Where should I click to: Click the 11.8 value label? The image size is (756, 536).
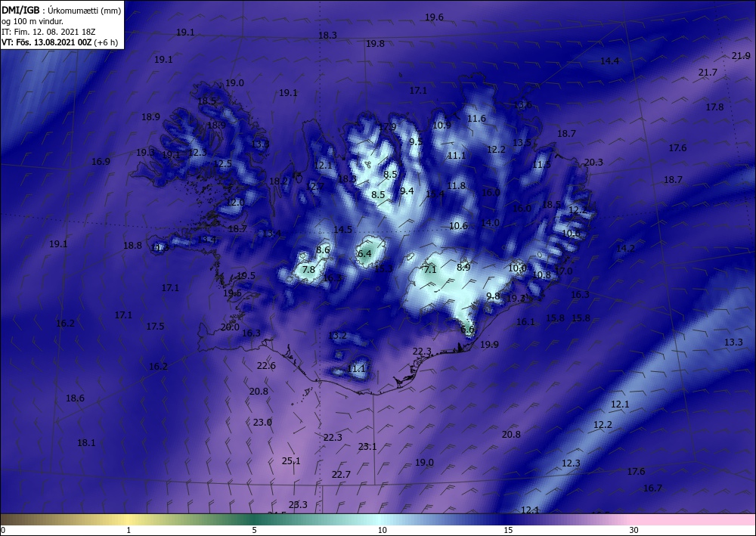pos(456,185)
